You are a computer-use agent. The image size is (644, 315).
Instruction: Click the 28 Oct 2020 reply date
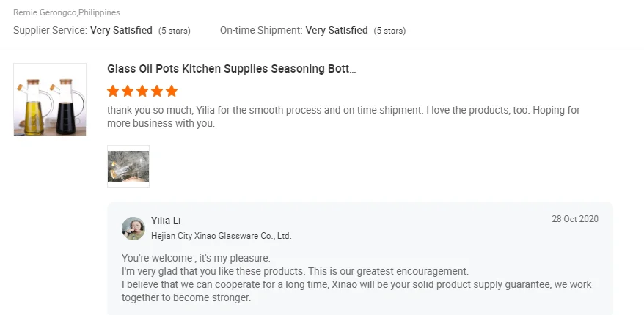point(574,219)
